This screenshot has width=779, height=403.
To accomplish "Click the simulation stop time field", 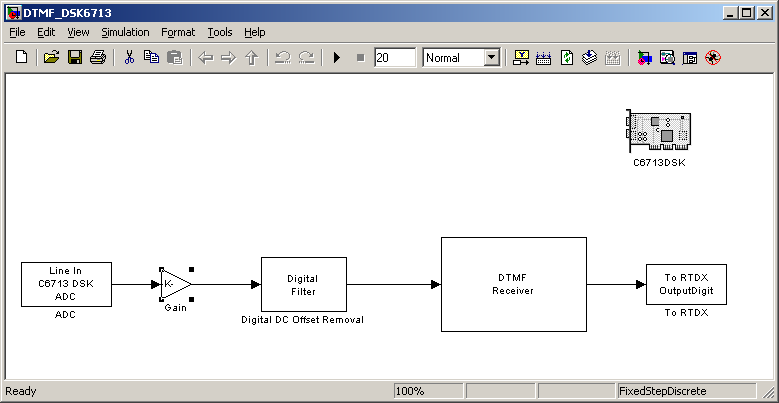I will [x=395, y=58].
